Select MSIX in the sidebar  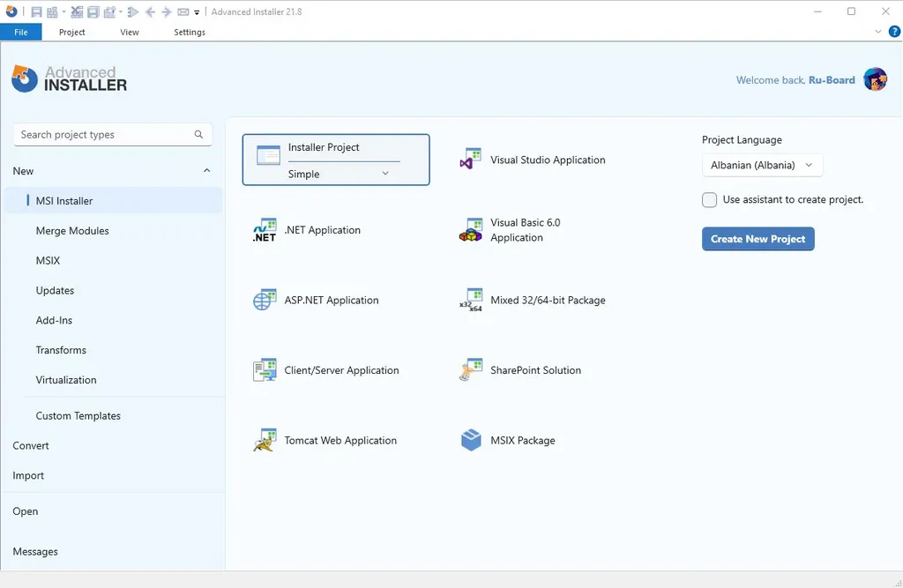(48, 260)
